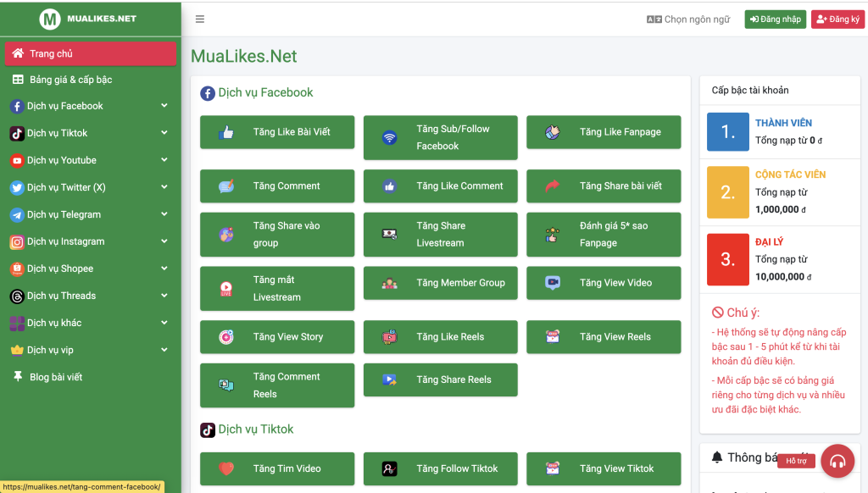Click the Youtube icon in sidebar

coord(17,160)
